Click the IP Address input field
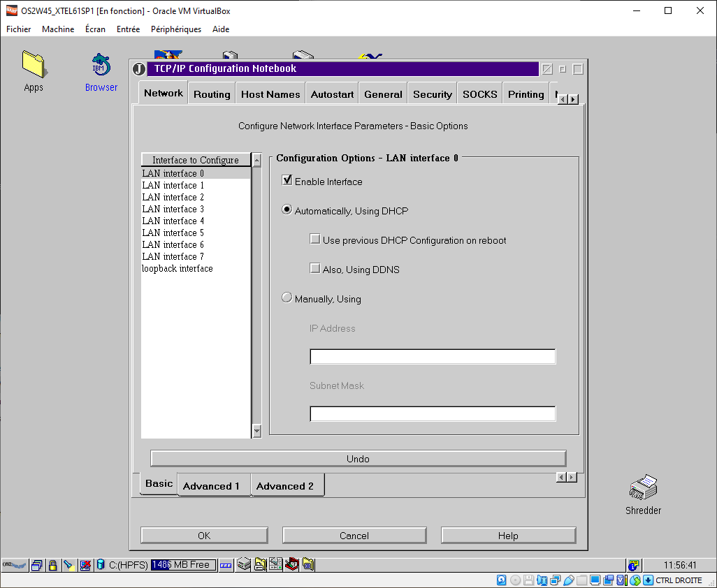717x588 pixels. tap(433, 357)
